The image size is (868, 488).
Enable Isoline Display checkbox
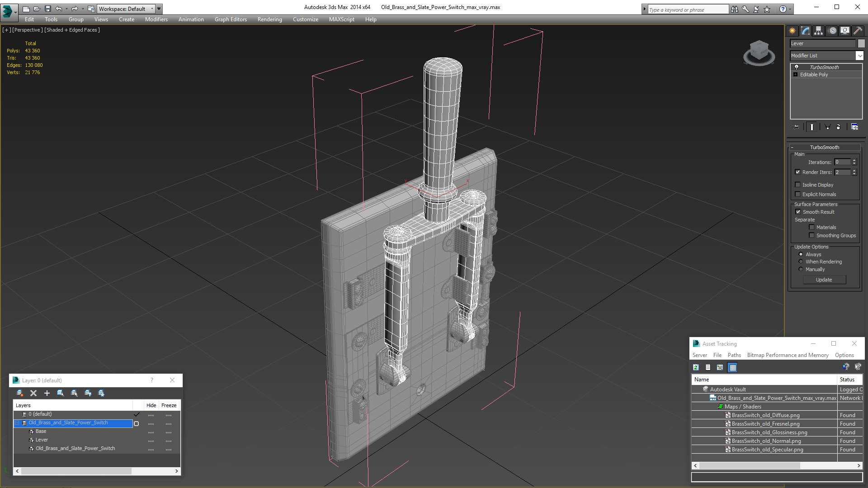pos(798,184)
